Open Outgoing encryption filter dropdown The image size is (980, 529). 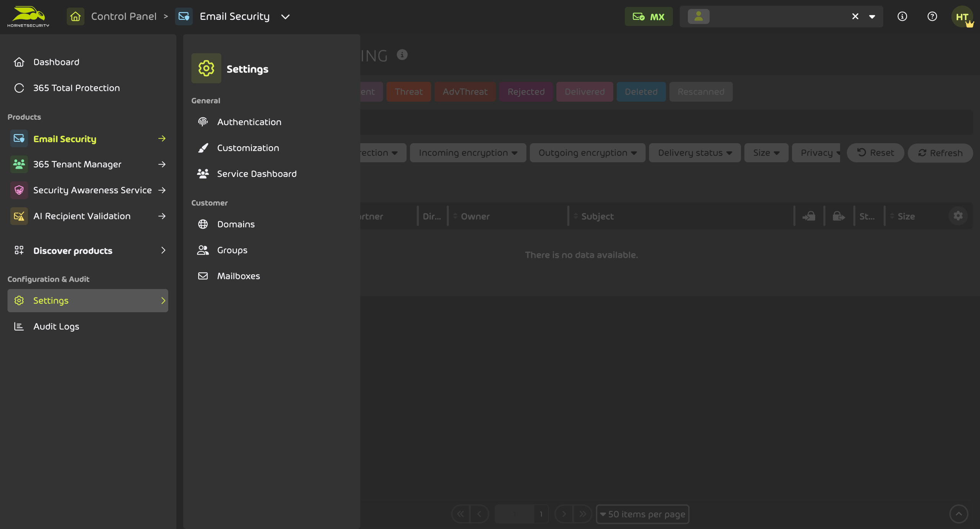587,153
